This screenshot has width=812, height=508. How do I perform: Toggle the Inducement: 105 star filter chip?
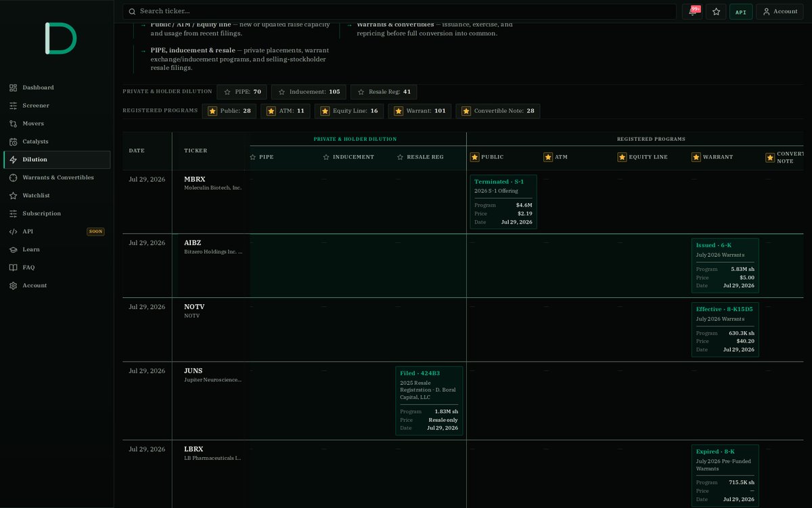309,92
